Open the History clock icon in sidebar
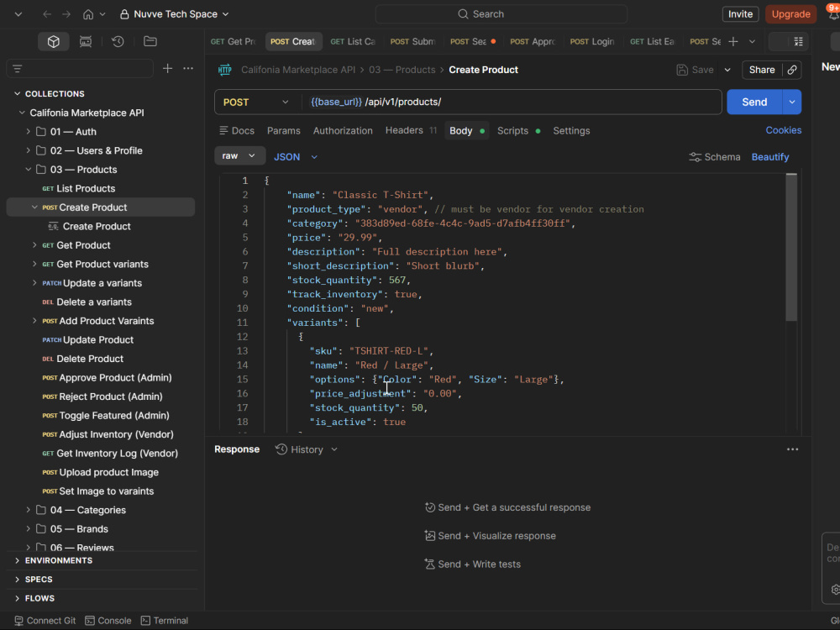840x630 pixels. click(x=118, y=41)
